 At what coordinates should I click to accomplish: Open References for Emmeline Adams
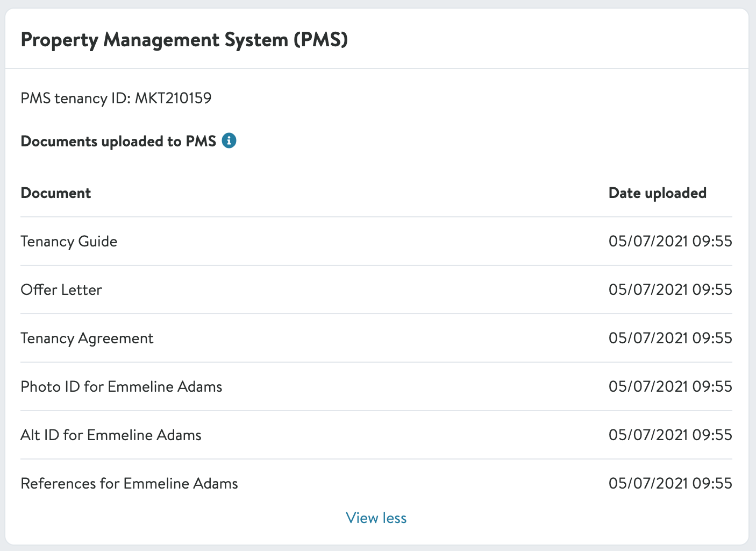point(129,483)
